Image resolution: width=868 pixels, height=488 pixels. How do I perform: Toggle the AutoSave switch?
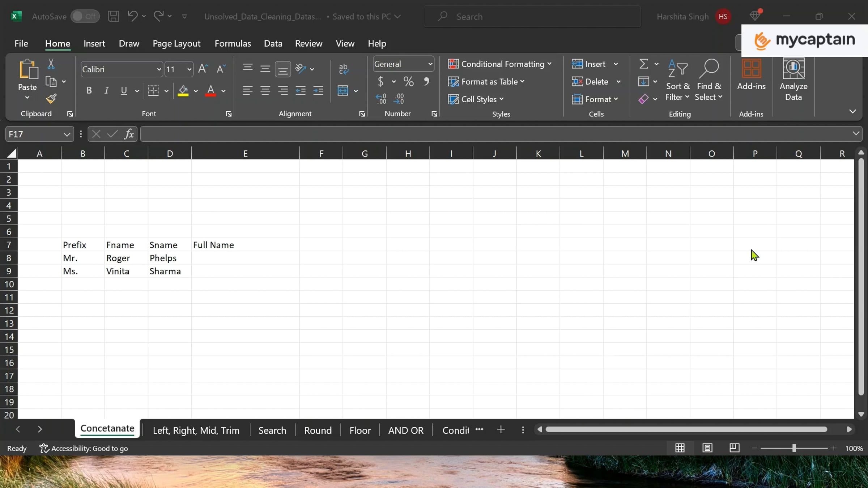click(x=85, y=16)
